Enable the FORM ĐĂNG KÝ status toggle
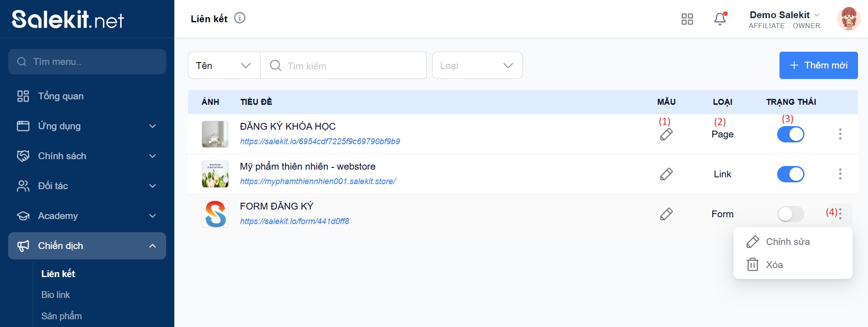 (x=790, y=214)
